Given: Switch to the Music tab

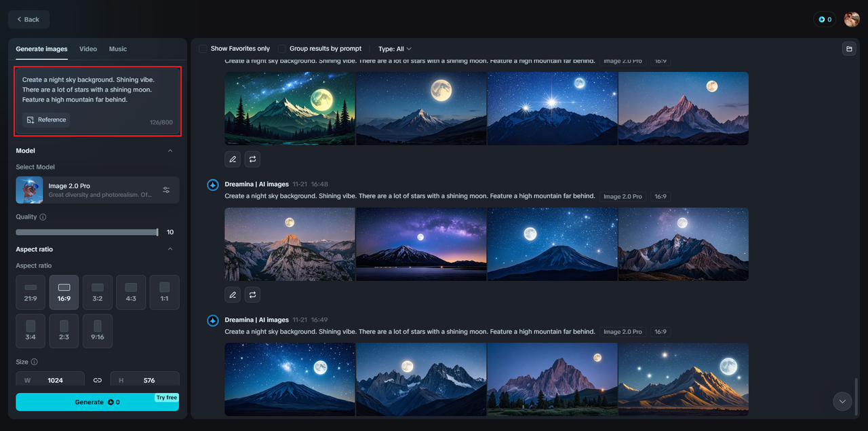Looking at the screenshot, I should pos(118,49).
